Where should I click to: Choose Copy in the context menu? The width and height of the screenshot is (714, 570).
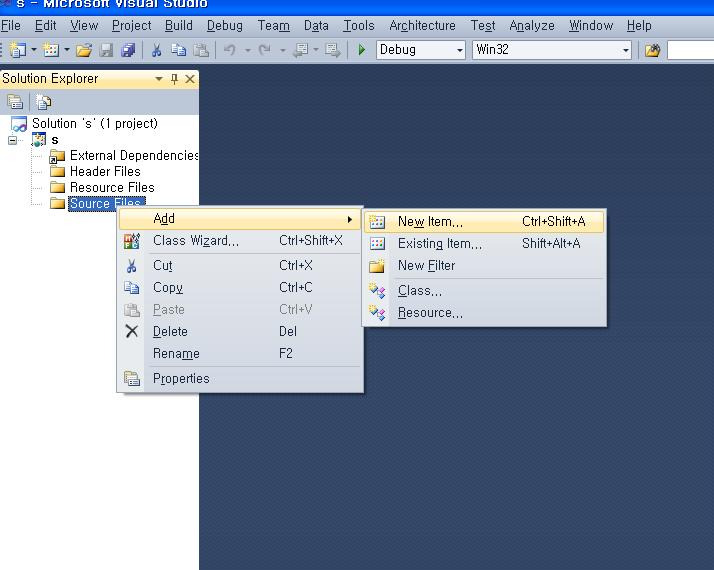tap(240, 288)
